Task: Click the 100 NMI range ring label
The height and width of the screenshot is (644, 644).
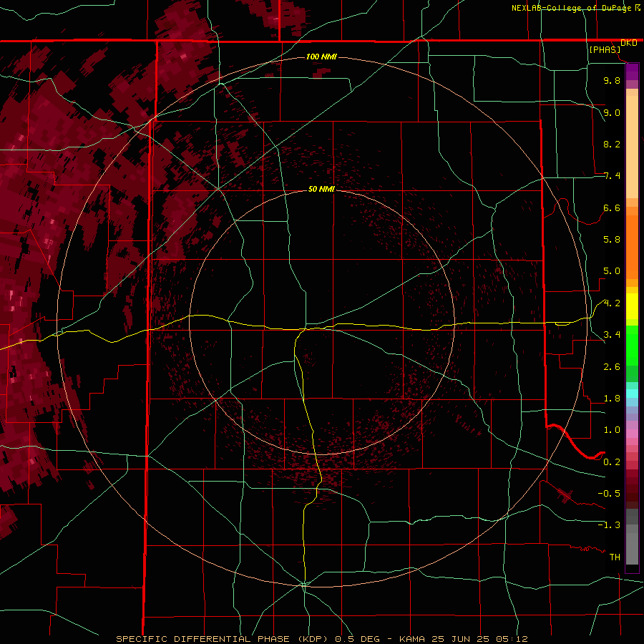Action: coord(321,57)
